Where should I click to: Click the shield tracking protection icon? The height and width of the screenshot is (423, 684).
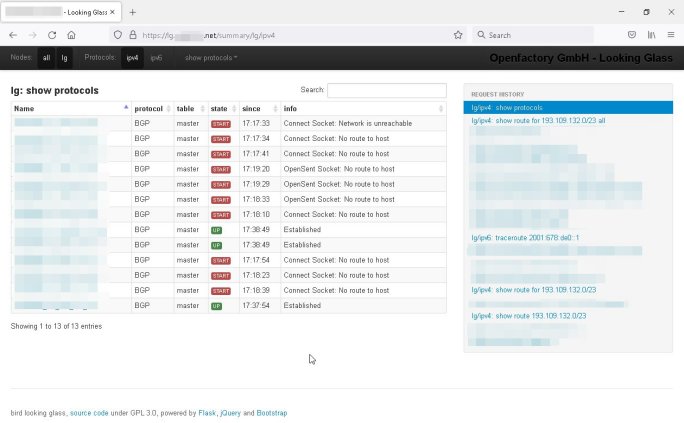pos(118,35)
